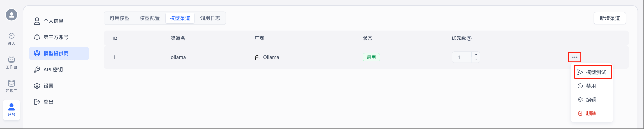Increase priority with the up arrow
Screen dimensions: 644x129
click(476, 54)
